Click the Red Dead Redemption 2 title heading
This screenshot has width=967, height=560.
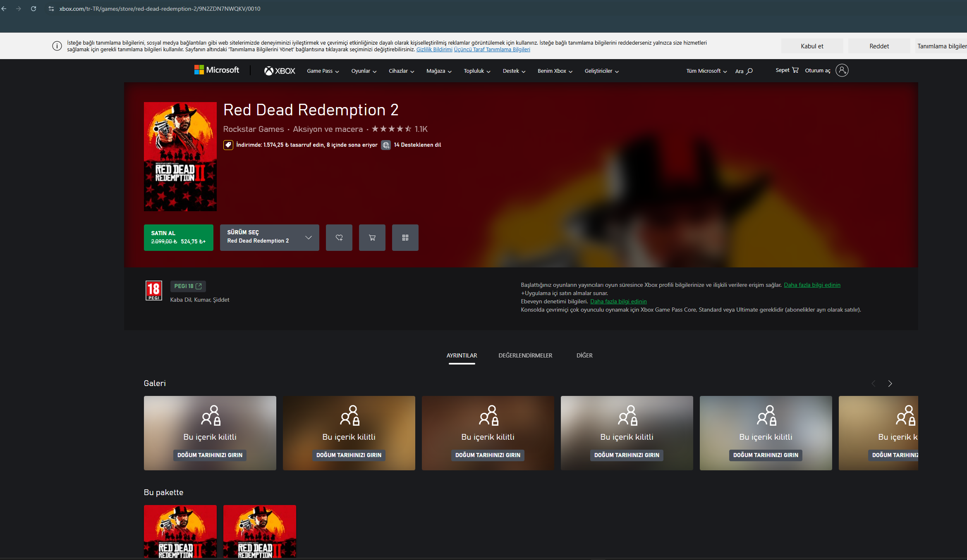tap(311, 110)
